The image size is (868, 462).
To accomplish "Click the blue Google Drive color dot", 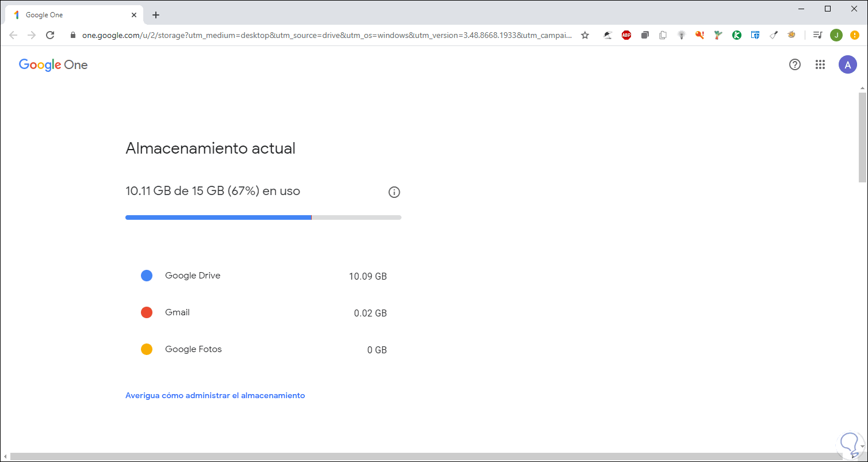I will (x=147, y=276).
